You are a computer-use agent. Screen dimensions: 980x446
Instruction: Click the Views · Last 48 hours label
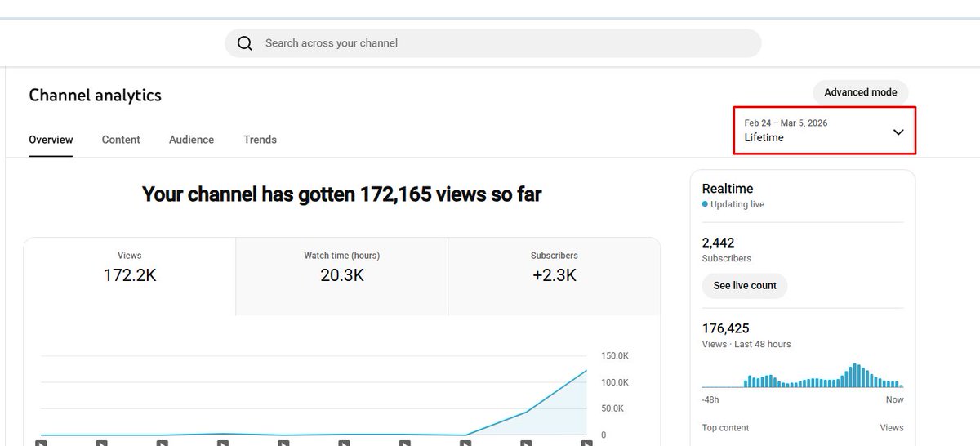click(x=746, y=344)
